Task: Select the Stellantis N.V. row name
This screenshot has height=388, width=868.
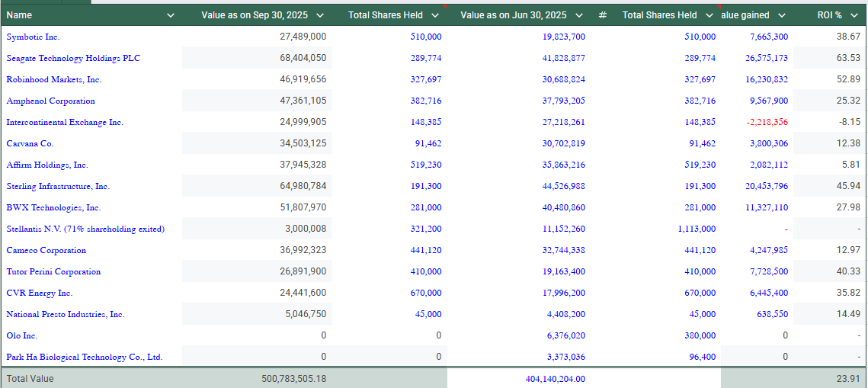Action: tap(86, 229)
